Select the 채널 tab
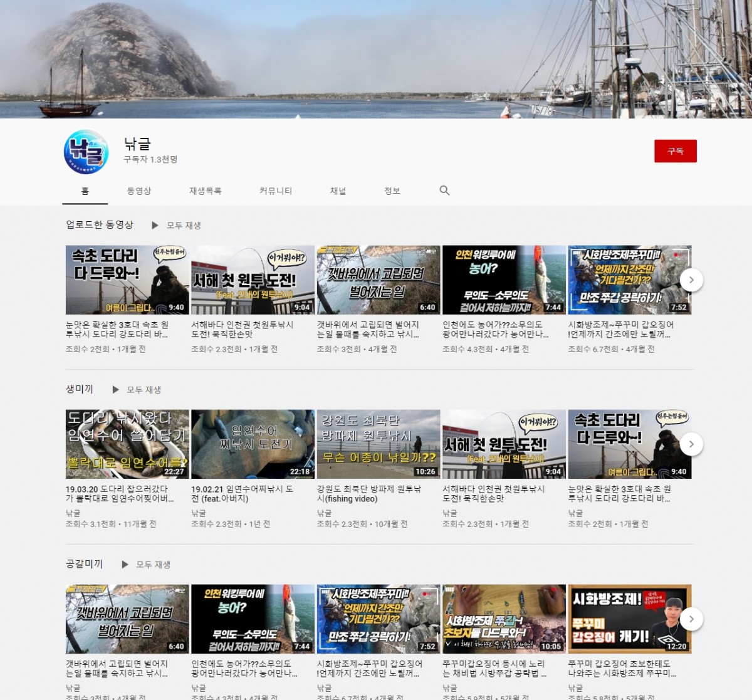 pyautogui.click(x=338, y=191)
